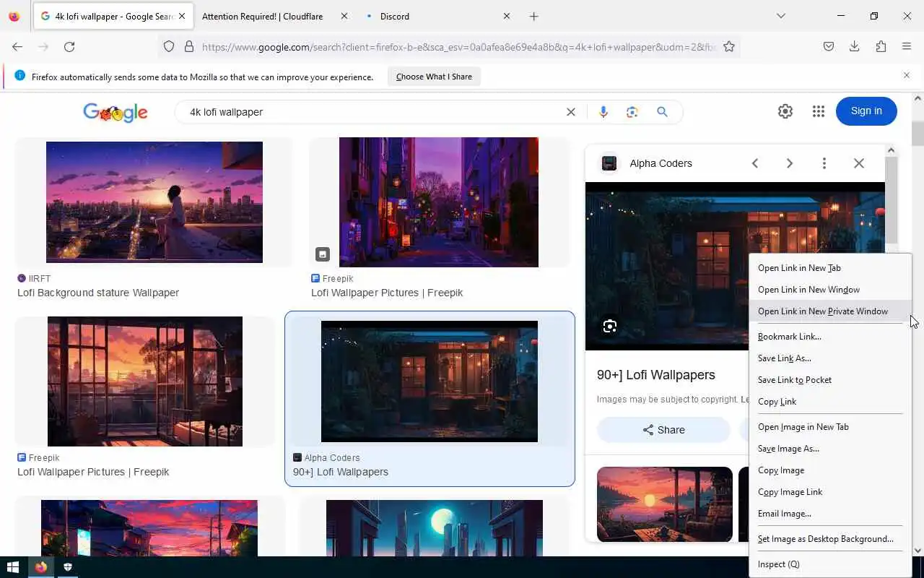Click the URL address bar
Screen dimensions: 924x578
458,47
